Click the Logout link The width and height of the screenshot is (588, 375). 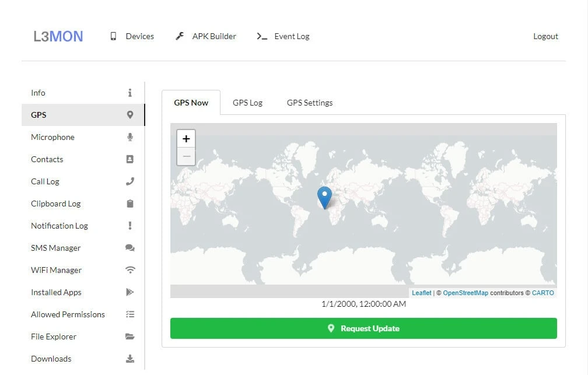[545, 36]
